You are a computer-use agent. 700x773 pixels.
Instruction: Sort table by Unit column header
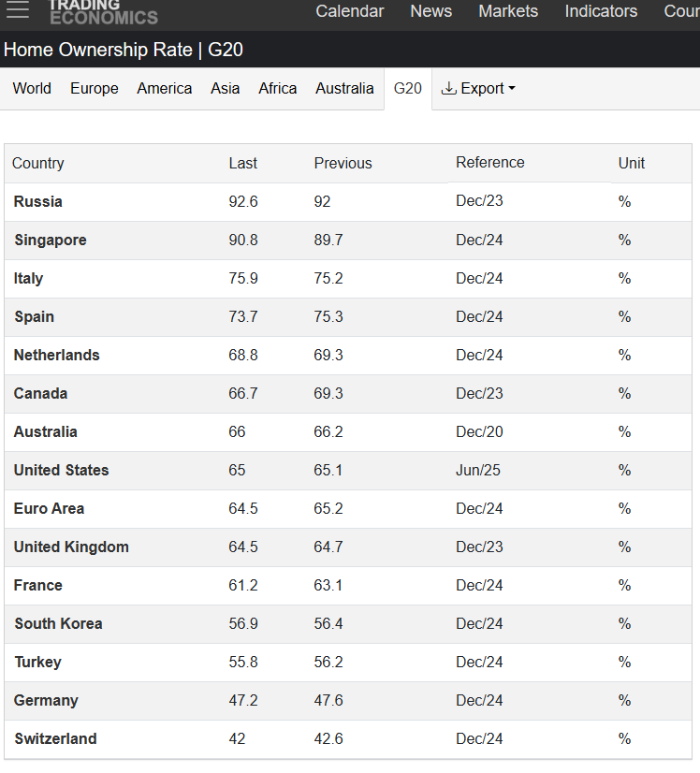632,163
